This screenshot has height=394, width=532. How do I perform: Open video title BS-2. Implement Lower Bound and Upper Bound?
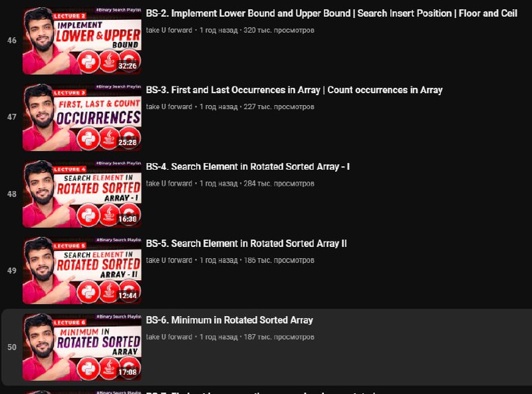(331, 13)
